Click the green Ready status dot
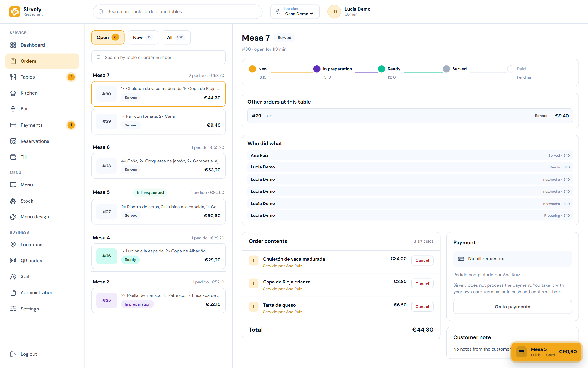Viewport: 588px width, 368px height. (x=381, y=69)
